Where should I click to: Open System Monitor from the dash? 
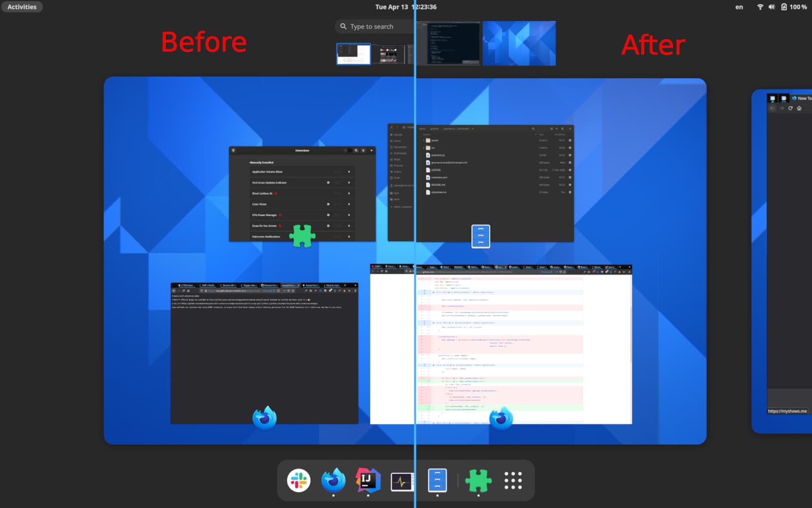[402, 481]
